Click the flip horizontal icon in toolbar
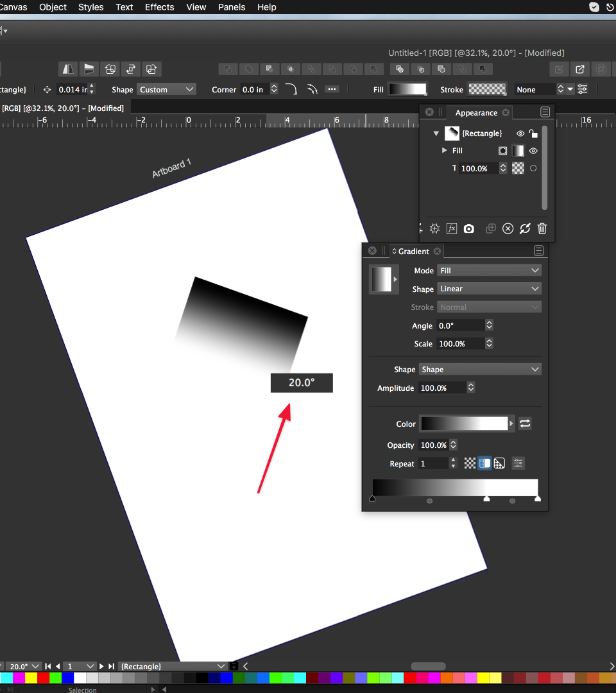Screen dimensions: 616x693 [x=69, y=69]
